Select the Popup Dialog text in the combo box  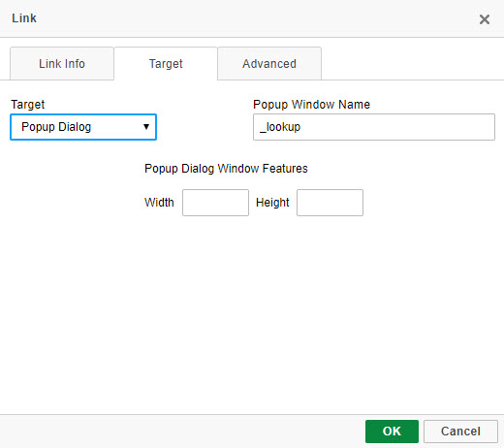(x=56, y=127)
